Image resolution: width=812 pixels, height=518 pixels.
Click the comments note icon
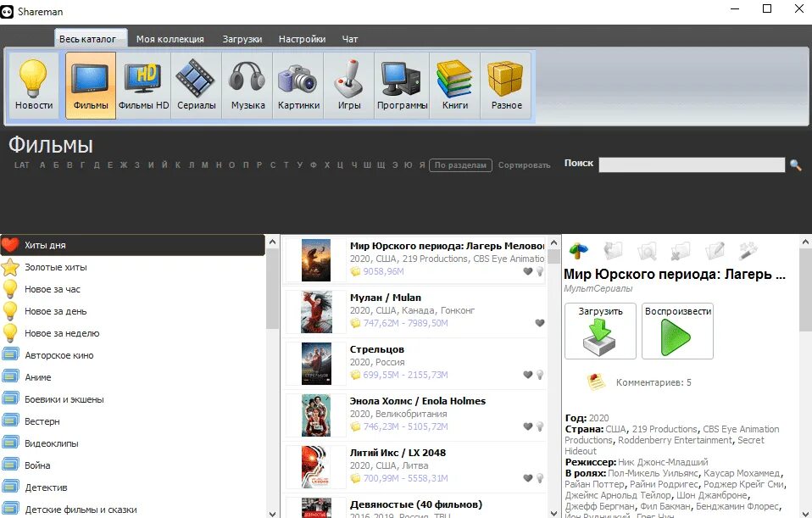[x=596, y=382]
